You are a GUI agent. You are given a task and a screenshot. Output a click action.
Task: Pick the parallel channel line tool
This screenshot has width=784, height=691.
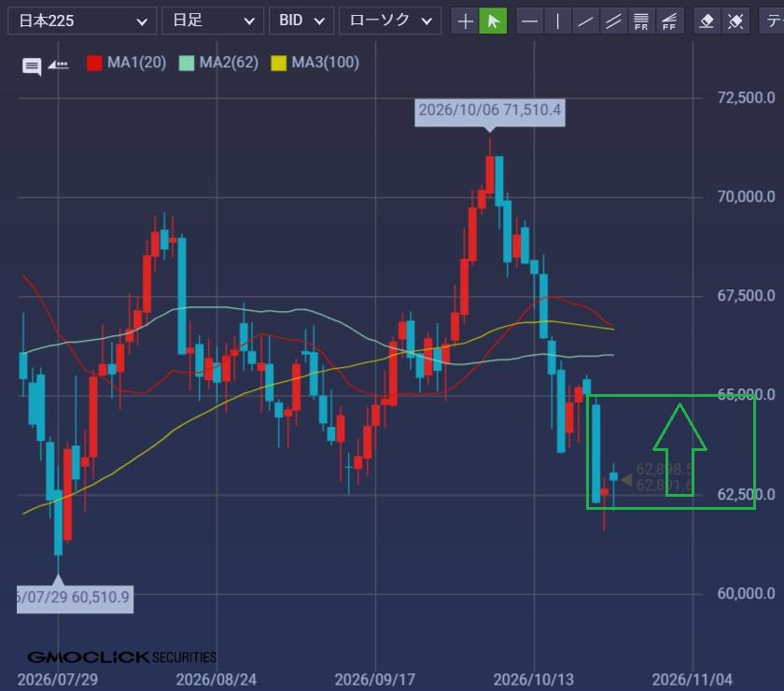point(613,21)
